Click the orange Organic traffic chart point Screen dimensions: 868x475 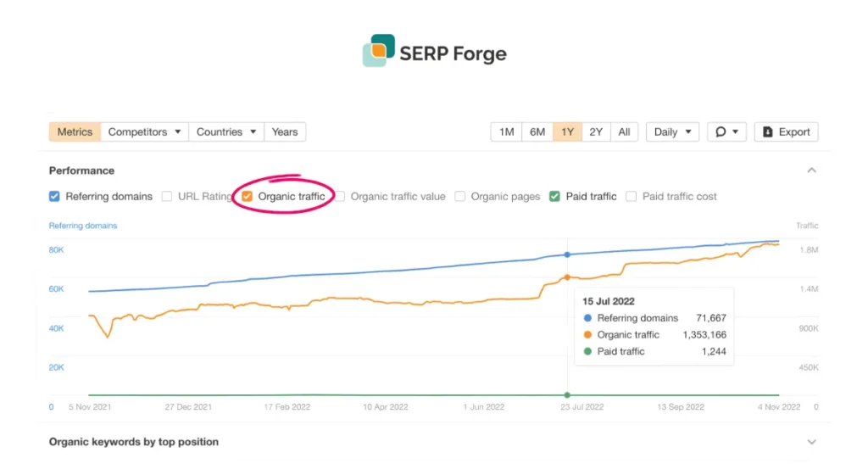click(x=567, y=277)
